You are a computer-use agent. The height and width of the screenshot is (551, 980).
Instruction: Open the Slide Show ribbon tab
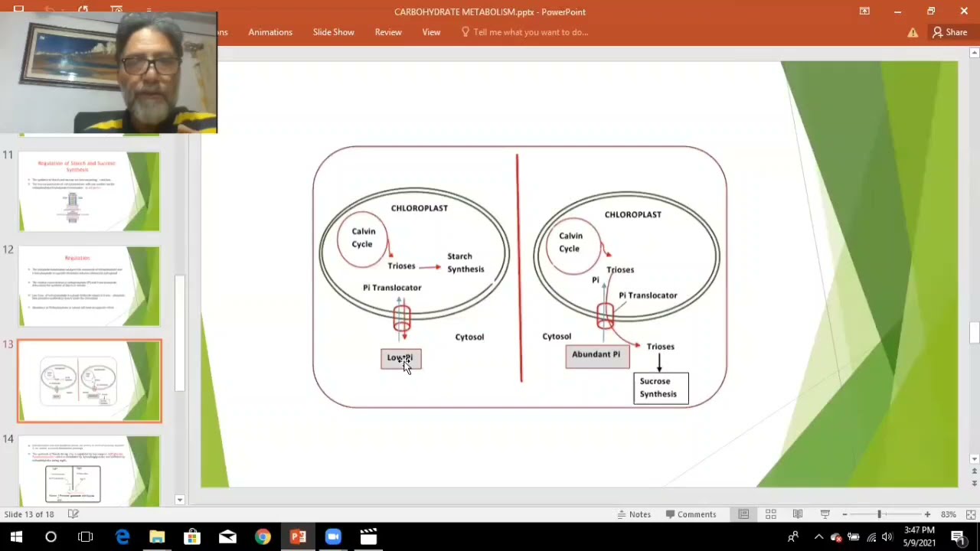333,32
